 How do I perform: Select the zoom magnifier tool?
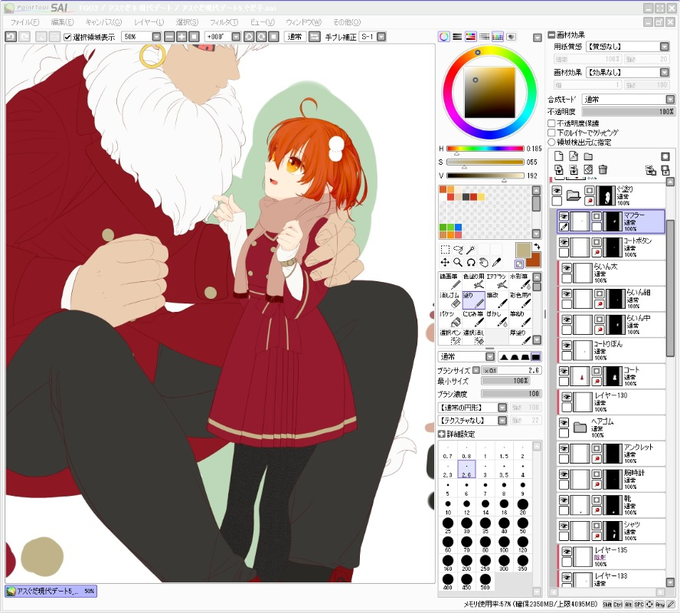458,262
